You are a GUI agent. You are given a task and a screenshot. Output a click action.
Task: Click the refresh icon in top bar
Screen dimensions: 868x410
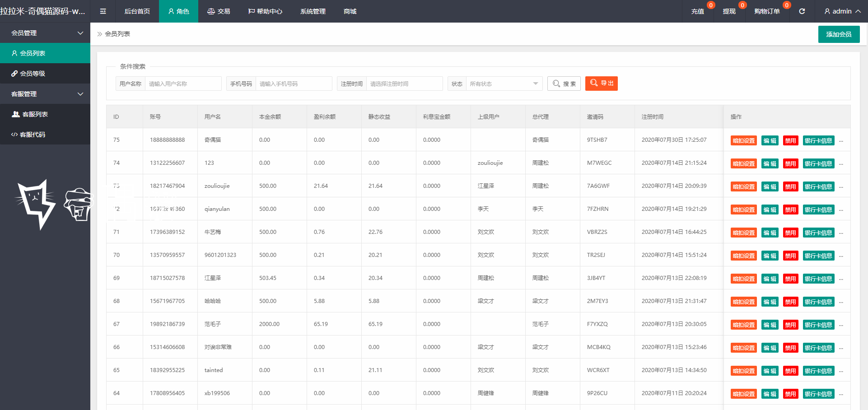pos(802,11)
